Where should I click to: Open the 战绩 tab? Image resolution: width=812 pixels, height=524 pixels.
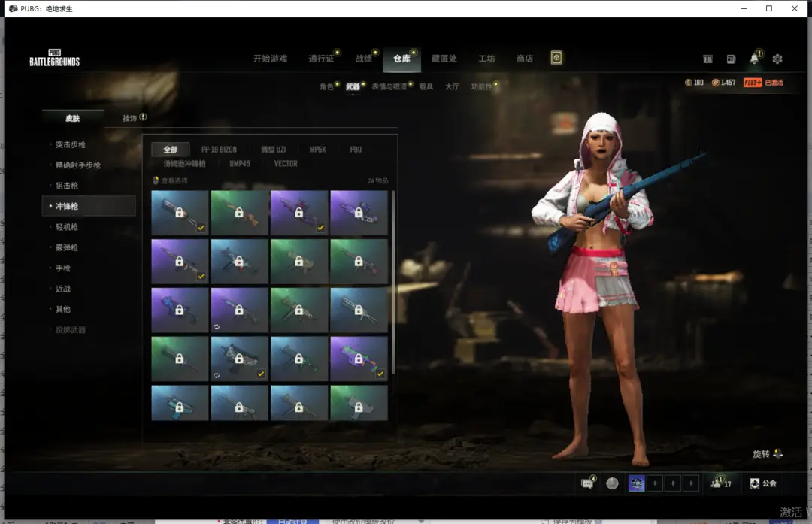coord(364,59)
